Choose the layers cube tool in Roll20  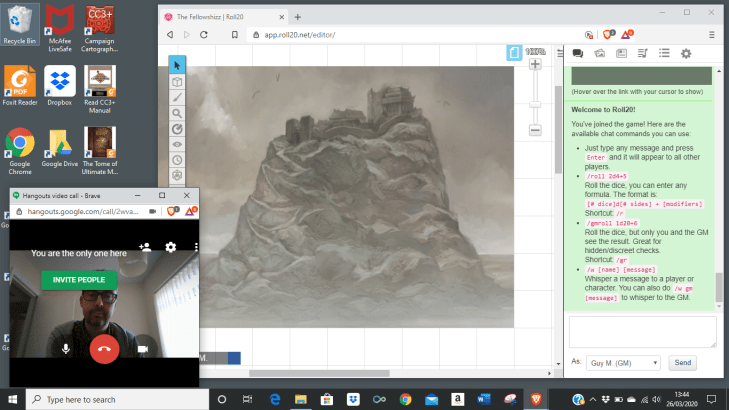point(177,82)
